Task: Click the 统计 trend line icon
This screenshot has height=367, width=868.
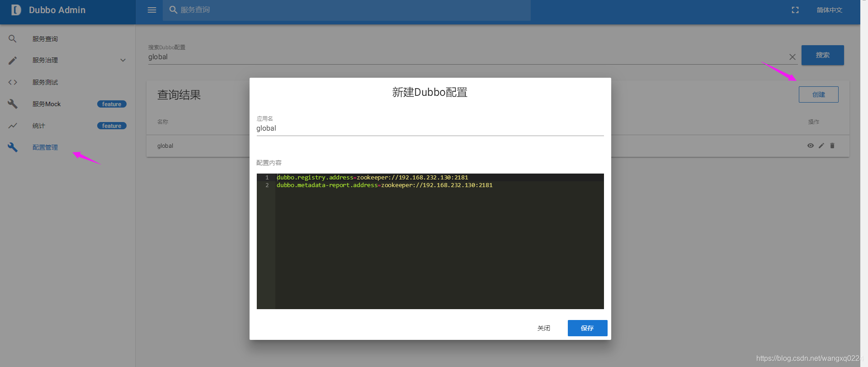Action: (x=13, y=126)
